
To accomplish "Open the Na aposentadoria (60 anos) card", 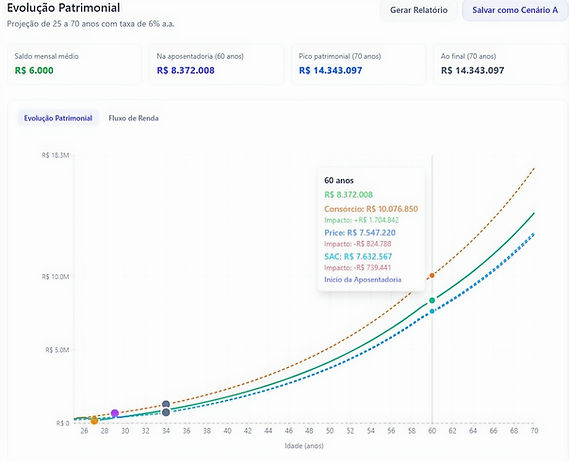I will tap(216, 64).
